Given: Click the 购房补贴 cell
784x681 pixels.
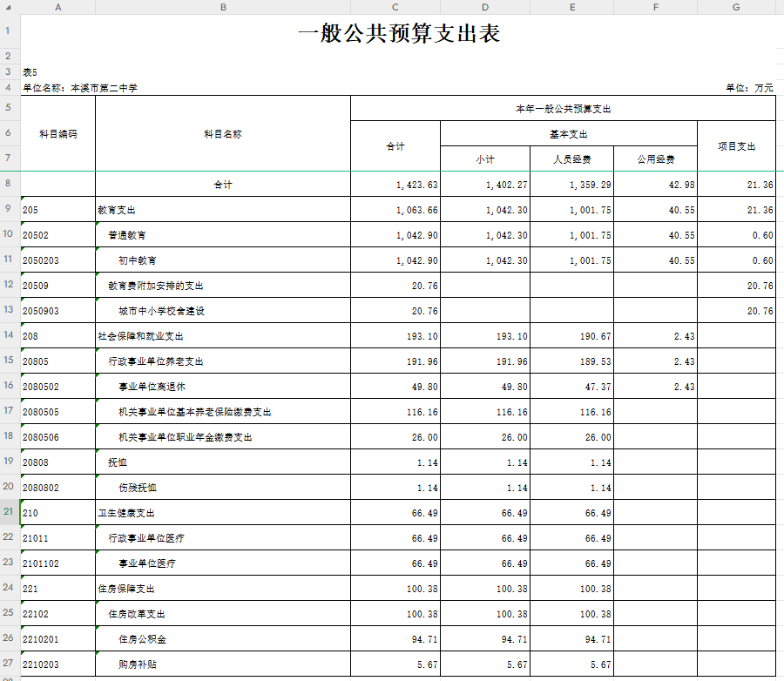Looking at the screenshot, I should click(223, 664).
